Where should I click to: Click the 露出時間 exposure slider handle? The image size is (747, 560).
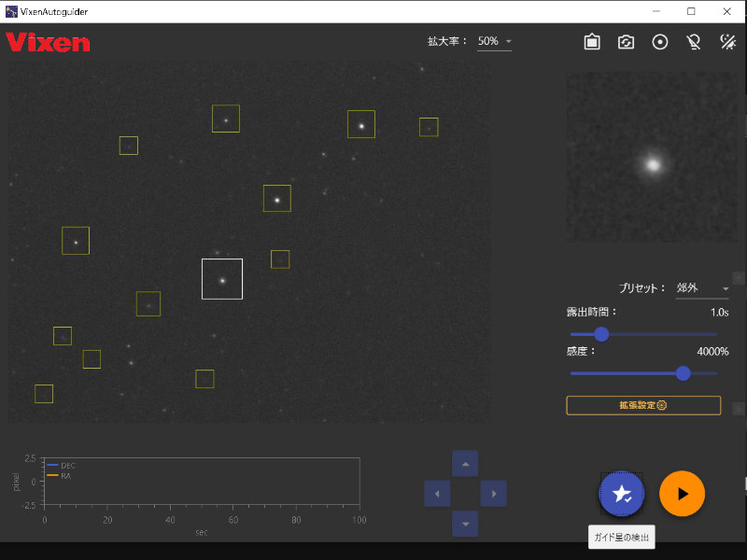tap(601, 334)
